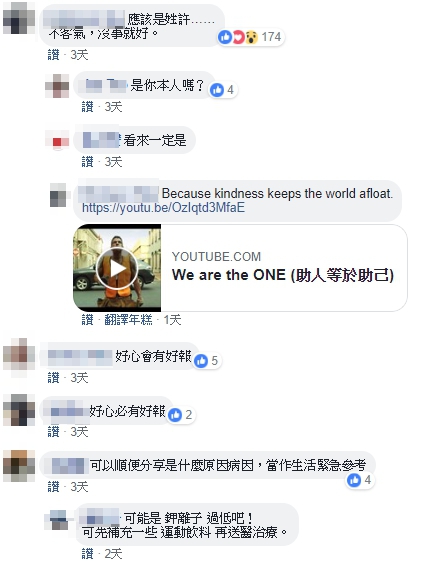
Task: Click the 2天 timestamp on last reply
Action: tap(113, 553)
